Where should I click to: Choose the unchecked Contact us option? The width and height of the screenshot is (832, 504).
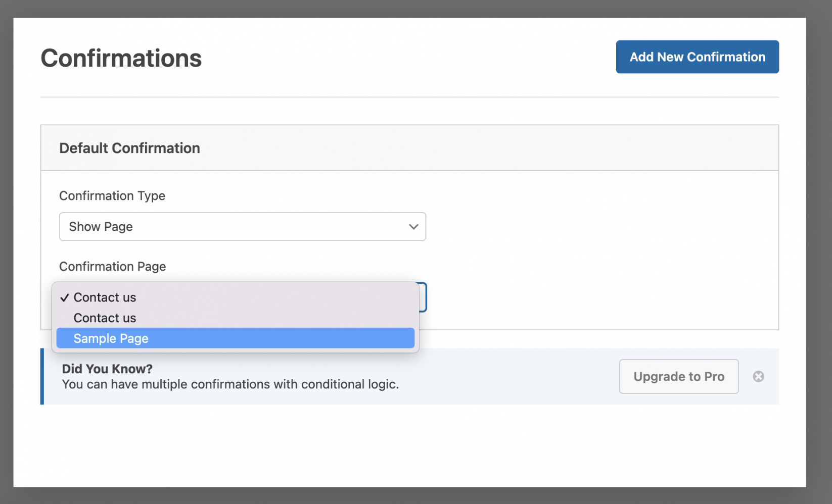click(236, 318)
